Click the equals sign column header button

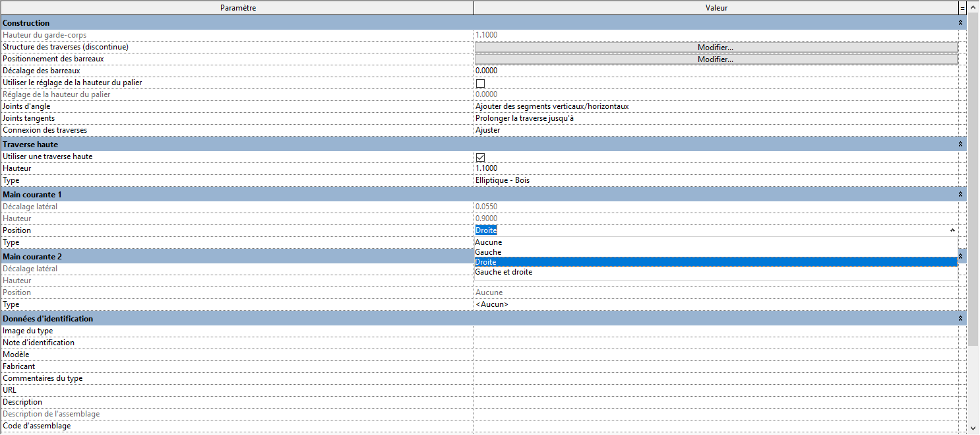tap(962, 8)
